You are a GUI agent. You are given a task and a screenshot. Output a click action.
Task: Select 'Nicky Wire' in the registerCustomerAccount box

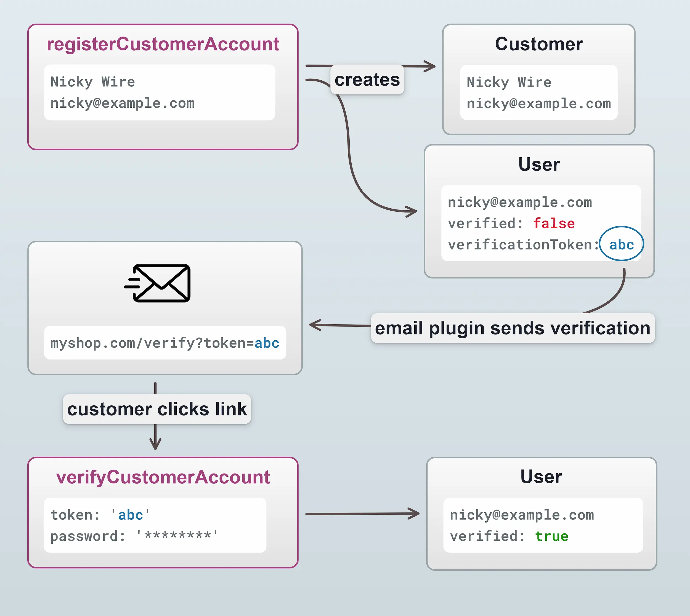(x=93, y=82)
